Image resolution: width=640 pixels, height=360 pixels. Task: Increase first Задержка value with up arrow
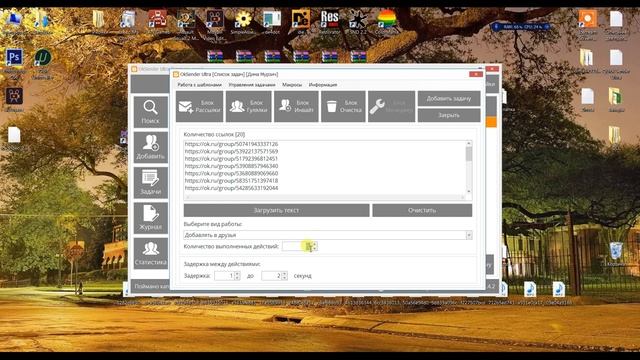237,274
